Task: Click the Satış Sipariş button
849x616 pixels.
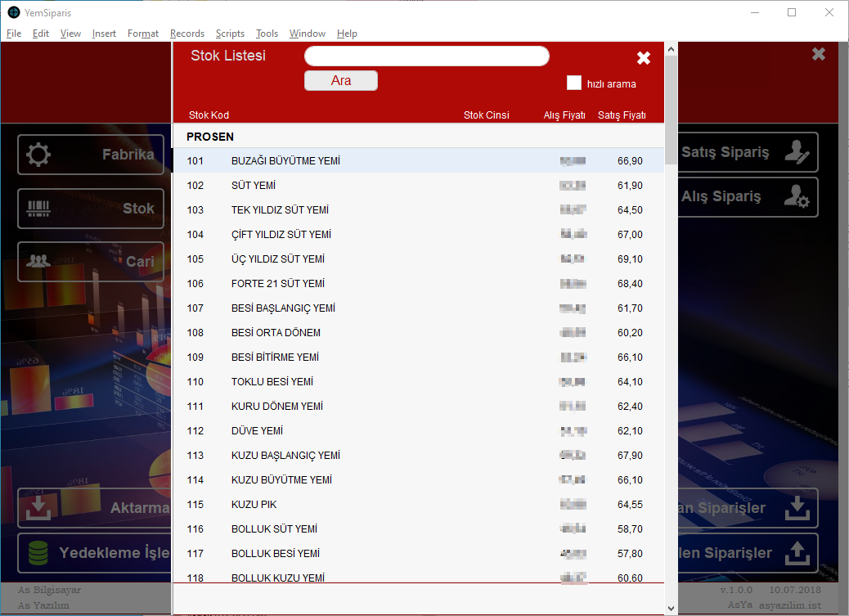Action: click(x=748, y=152)
